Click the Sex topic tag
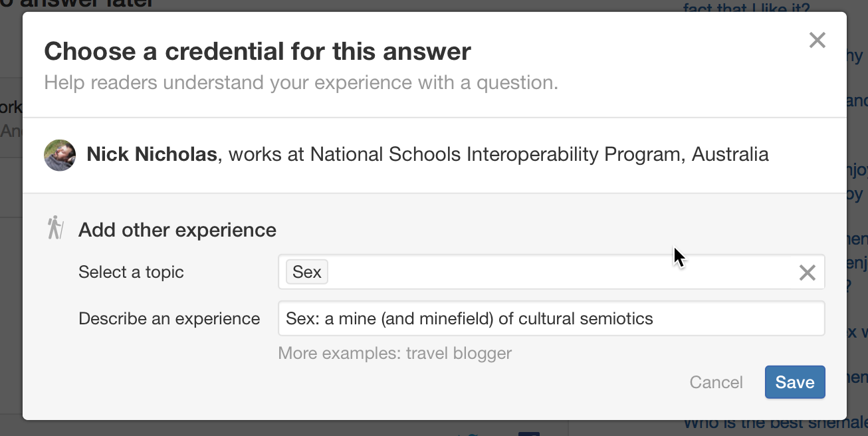The height and width of the screenshot is (436, 868). [x=307, y=272]
